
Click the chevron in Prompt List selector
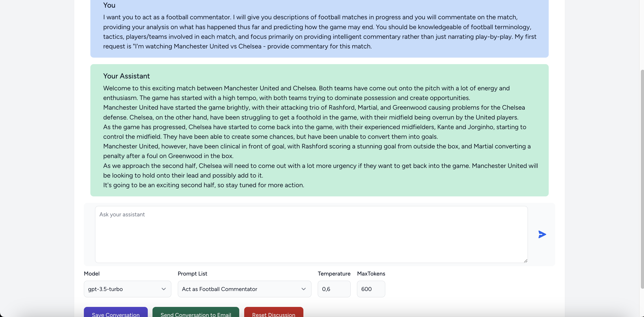pyautogui.click(x=303, y=289)
